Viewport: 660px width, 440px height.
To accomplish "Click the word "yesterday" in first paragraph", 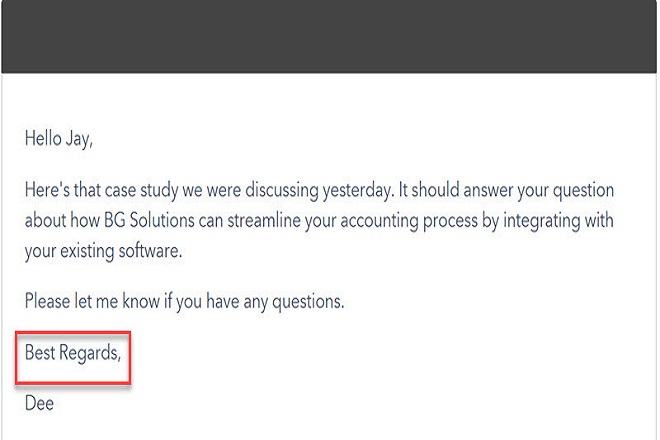I will pos(358,190).
